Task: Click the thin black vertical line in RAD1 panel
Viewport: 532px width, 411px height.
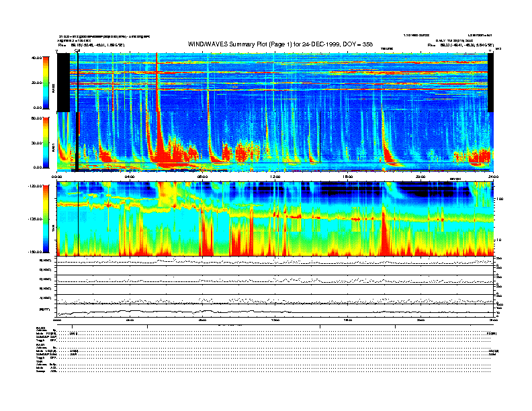Action: (320, 138)
